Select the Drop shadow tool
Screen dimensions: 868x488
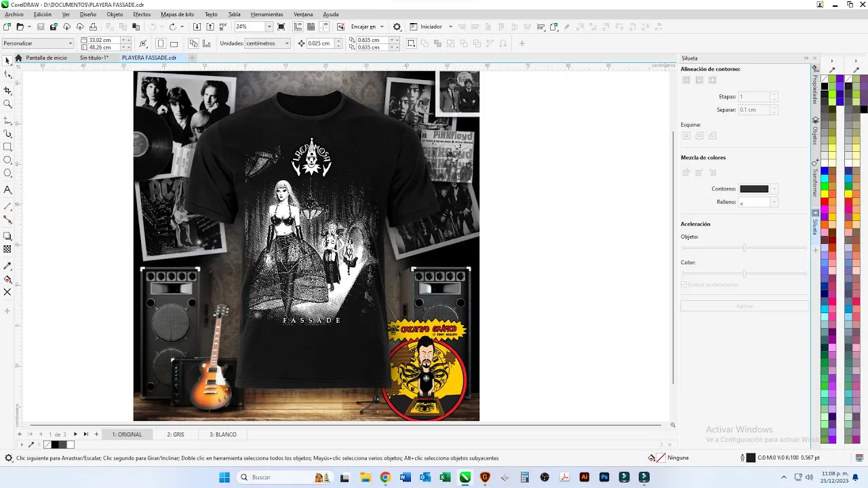[7, 236]
